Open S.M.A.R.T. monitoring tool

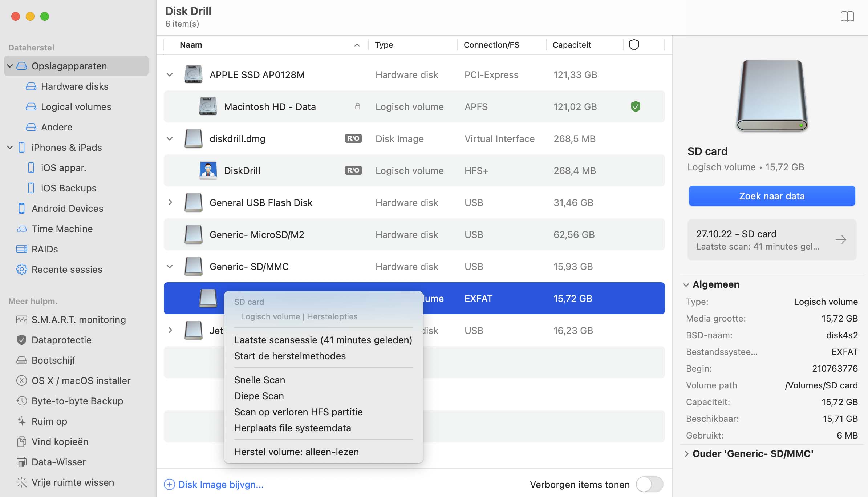(x=78, y=319)
